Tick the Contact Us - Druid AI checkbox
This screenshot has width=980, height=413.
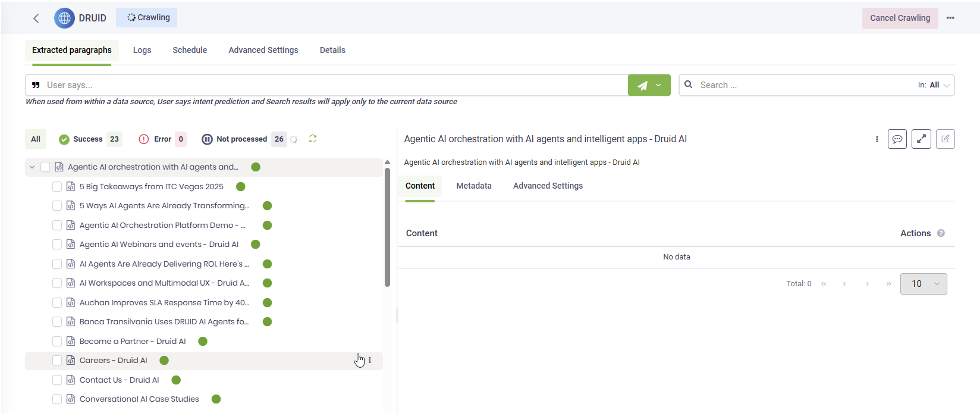coord(57,380)
